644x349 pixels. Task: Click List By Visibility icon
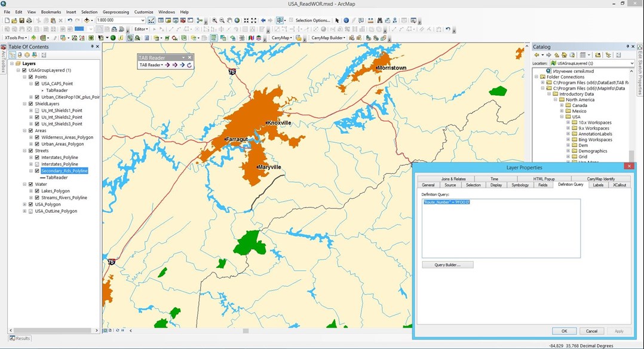click(x=27, y=55)
